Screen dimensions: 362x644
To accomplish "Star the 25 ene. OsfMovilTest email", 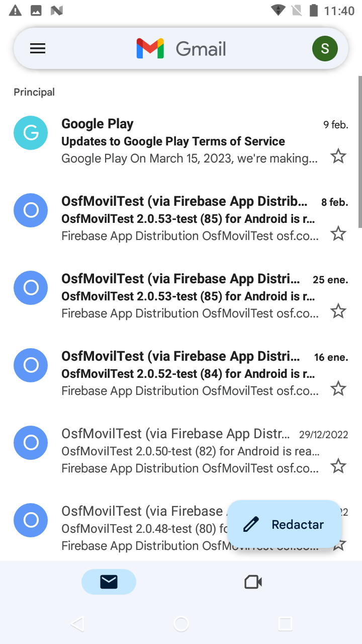I will tap(338, 311).
